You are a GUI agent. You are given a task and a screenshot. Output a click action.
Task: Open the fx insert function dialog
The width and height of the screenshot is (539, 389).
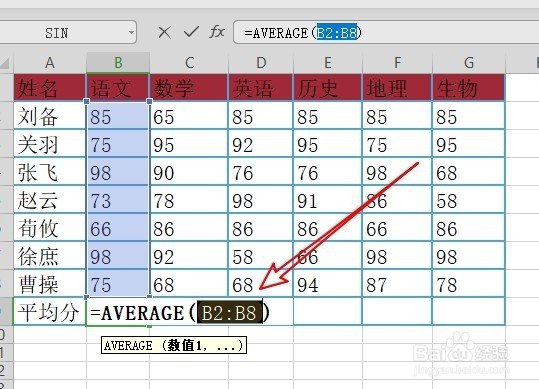coord(217,32)
